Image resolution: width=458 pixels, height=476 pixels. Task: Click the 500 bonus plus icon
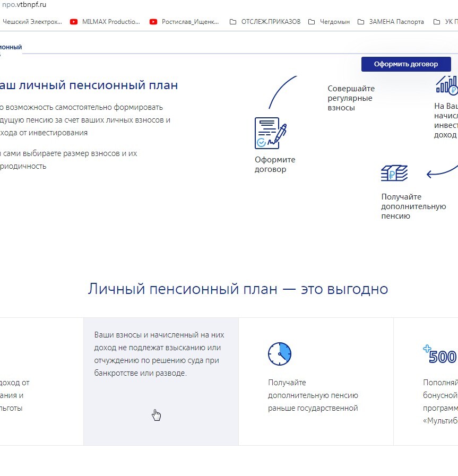coord(440,355)
